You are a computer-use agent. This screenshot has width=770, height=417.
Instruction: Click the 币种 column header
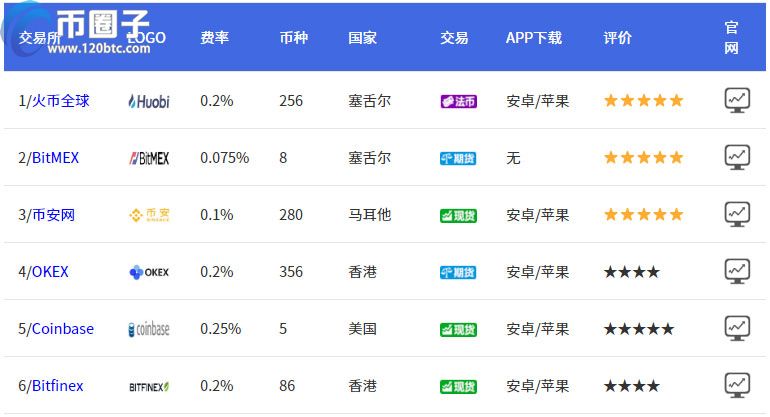[x=294, y=37]
